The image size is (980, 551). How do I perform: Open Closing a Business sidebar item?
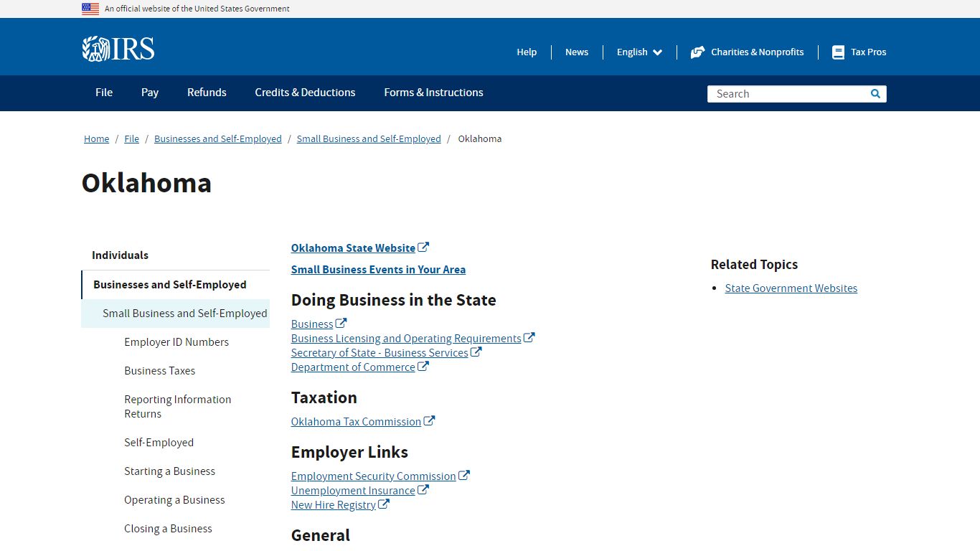pos(168,529)
